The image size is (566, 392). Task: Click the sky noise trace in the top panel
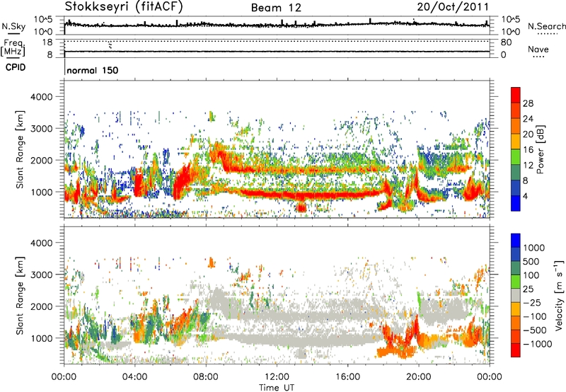coord(277,25)
